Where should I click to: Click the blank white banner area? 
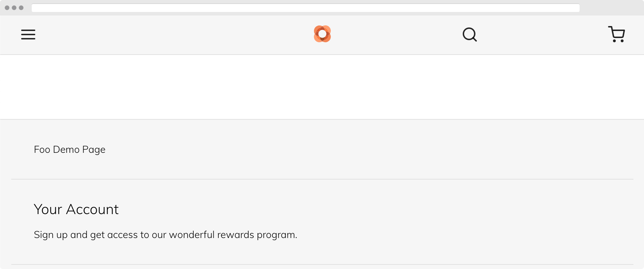pos(322,87)
